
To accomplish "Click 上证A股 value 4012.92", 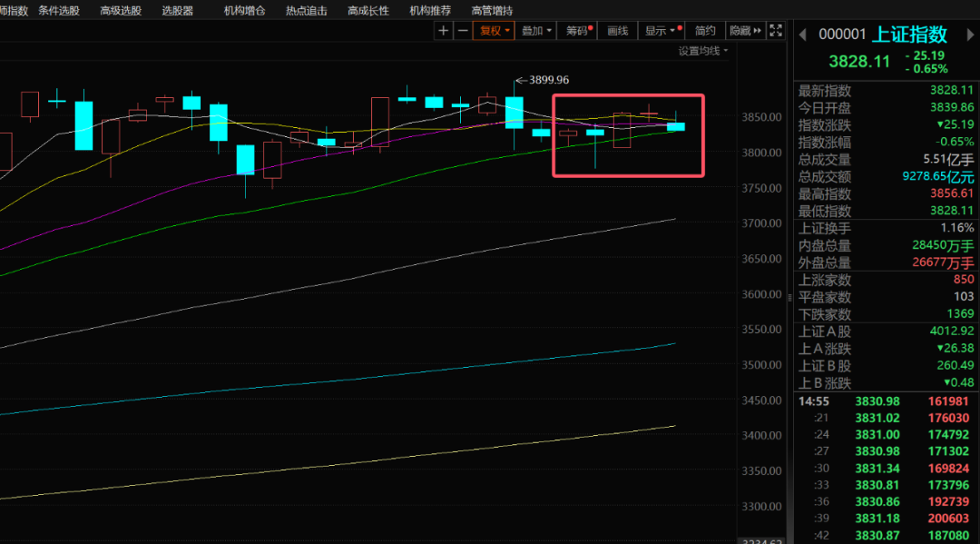I will pos(951,331).
